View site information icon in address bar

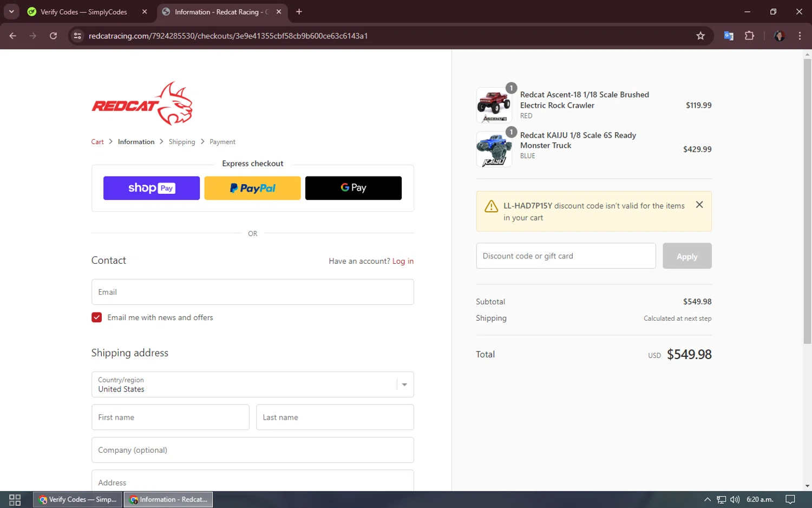click(77, 36)
